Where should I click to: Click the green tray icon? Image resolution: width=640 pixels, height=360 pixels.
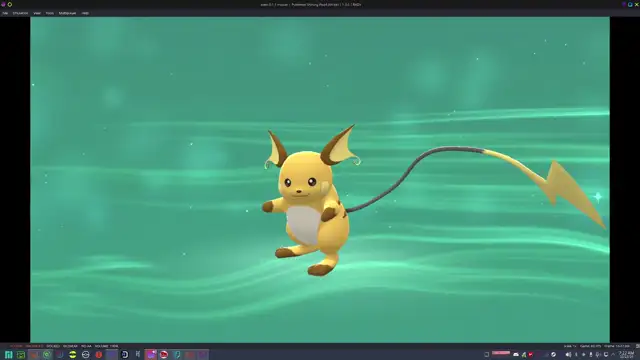524,355
